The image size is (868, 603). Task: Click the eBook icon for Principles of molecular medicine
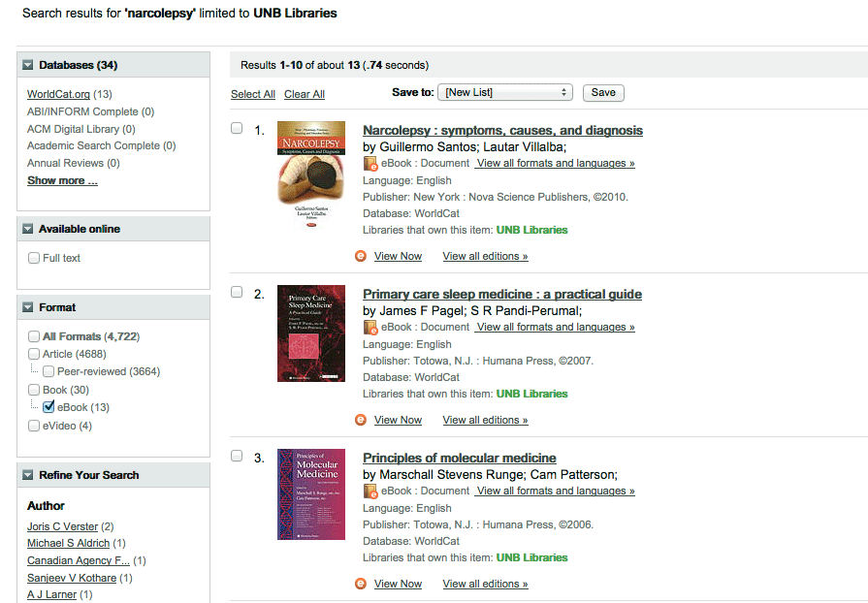pyautogui.click(x=370, y=492)
